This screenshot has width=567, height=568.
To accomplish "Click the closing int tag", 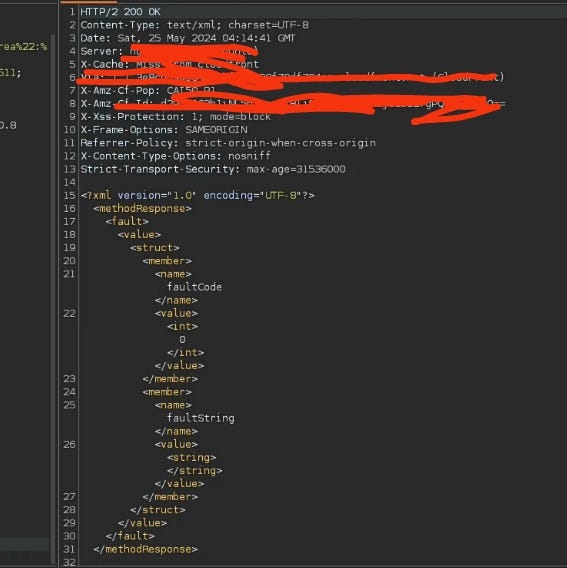I will click(185, 352).
